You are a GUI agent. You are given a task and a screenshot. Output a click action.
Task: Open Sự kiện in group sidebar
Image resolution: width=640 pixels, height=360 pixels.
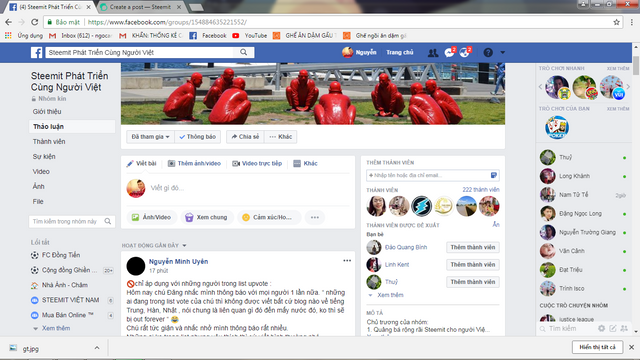click(x=44, y=156)
